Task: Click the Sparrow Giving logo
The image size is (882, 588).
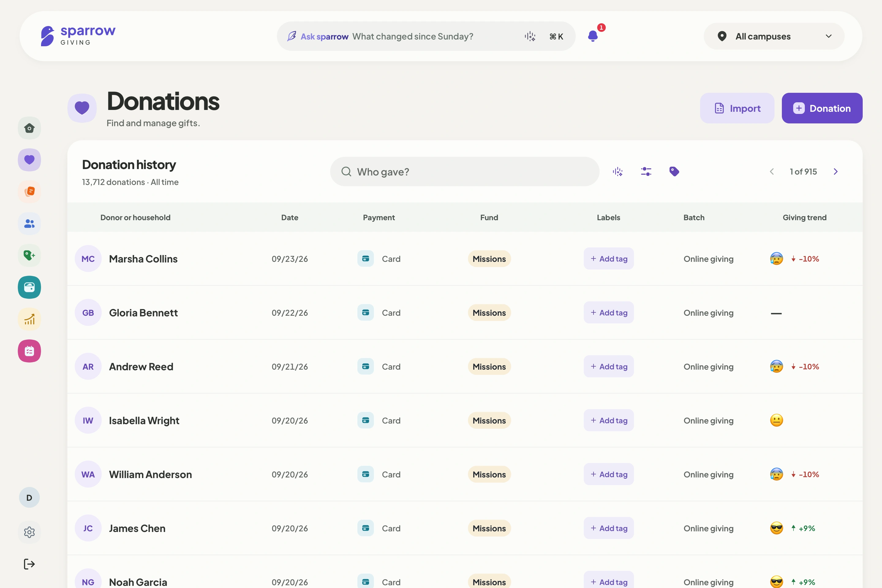Action: 78,36
